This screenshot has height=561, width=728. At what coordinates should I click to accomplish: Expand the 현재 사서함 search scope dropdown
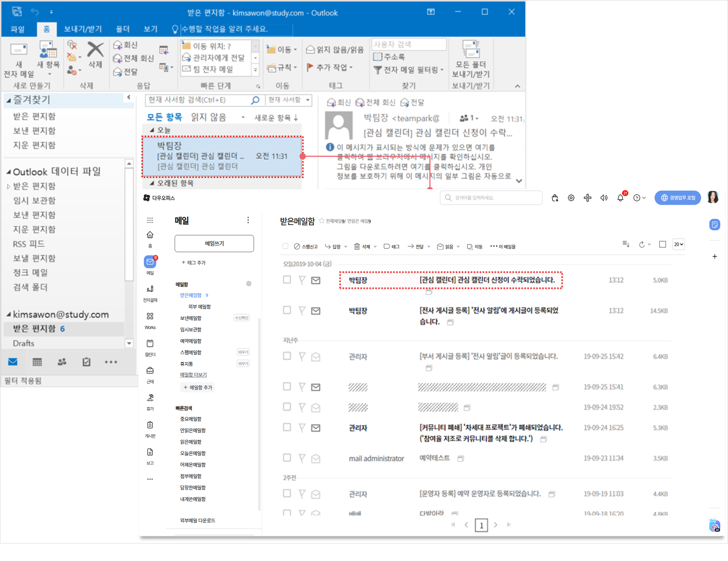289,100
